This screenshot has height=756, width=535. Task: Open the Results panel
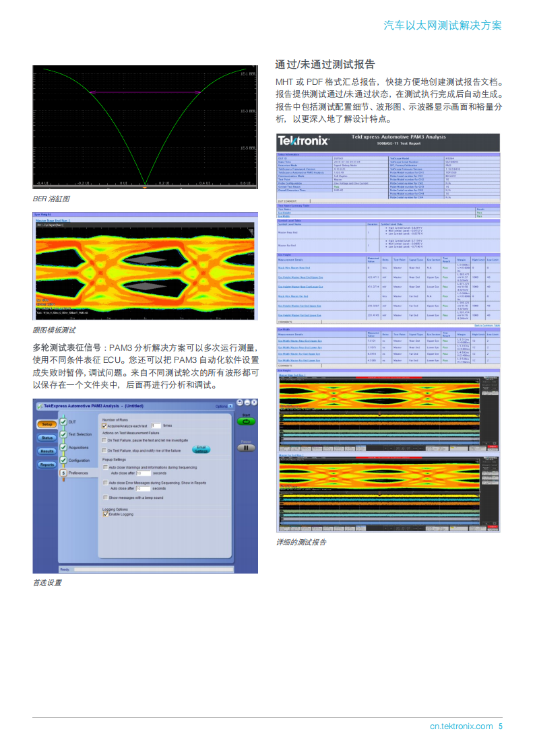[x=46, y=451]
